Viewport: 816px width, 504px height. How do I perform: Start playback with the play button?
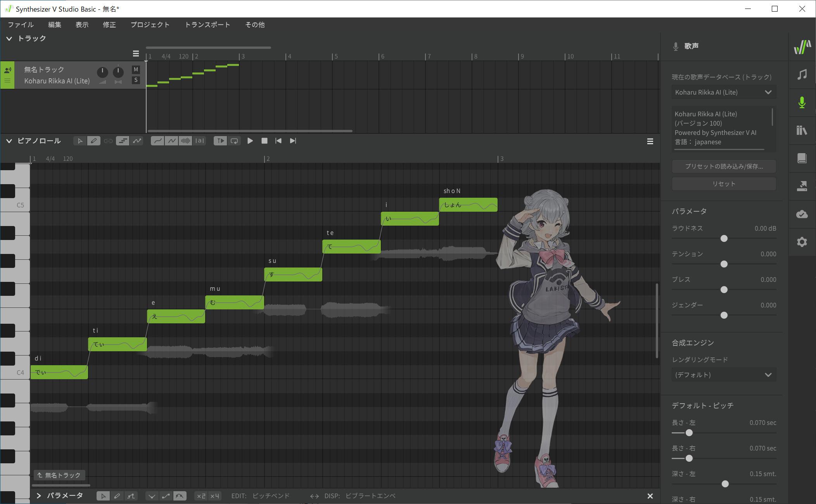coord(250,141)
